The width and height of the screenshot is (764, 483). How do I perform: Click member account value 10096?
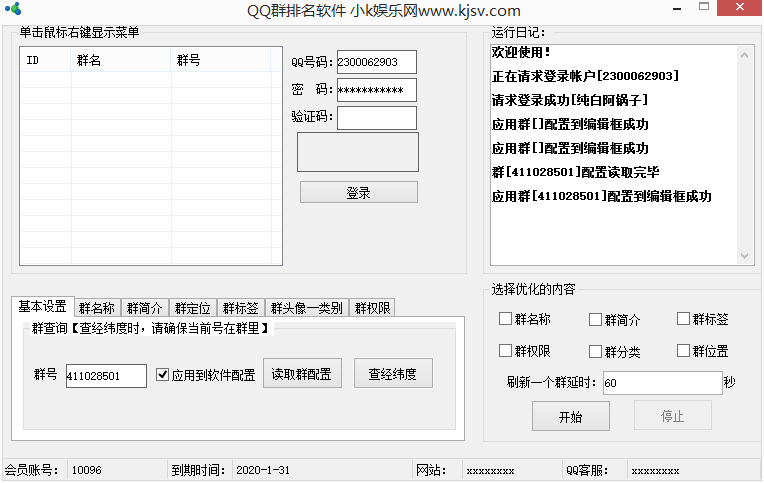click(x=87, y=470)
